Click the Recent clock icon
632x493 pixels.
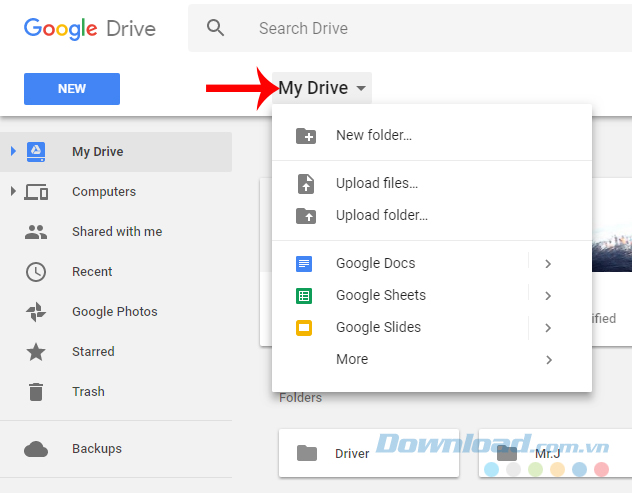pos(36,272)
